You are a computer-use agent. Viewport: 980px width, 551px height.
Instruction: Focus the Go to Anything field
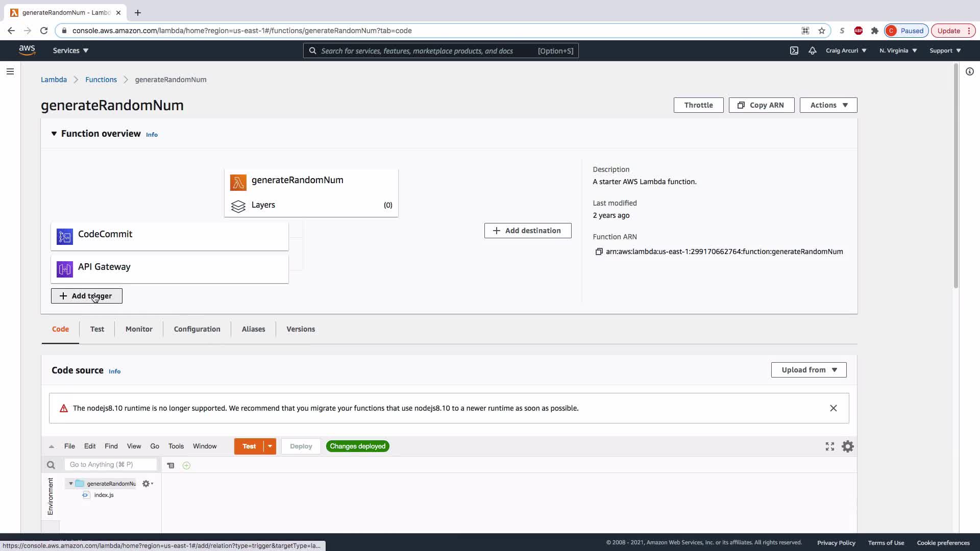click(x=111, y=465)
